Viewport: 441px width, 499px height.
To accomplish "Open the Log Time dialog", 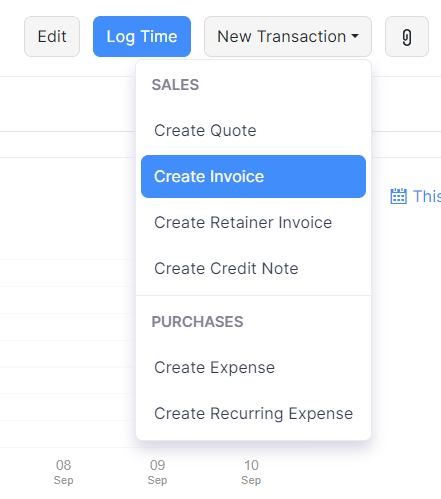I will click(x=142, y=37).
